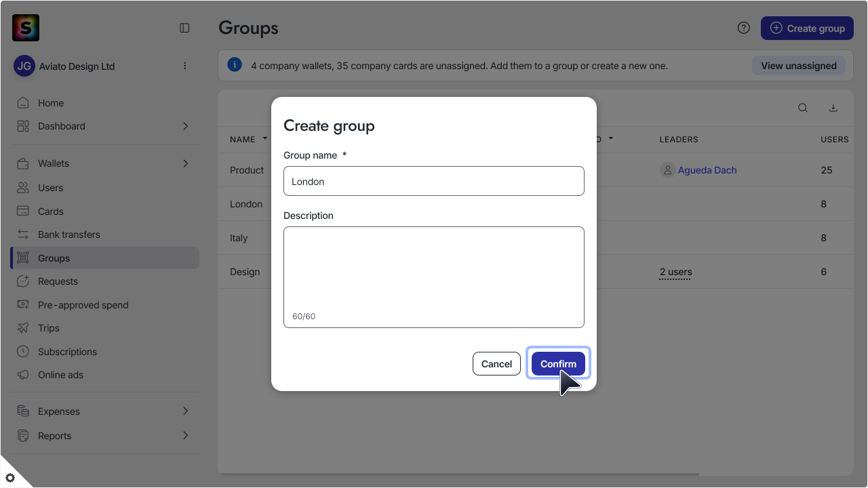Open Agueda Dach leader link
The image size is (868, 488).
click(707, 170)
